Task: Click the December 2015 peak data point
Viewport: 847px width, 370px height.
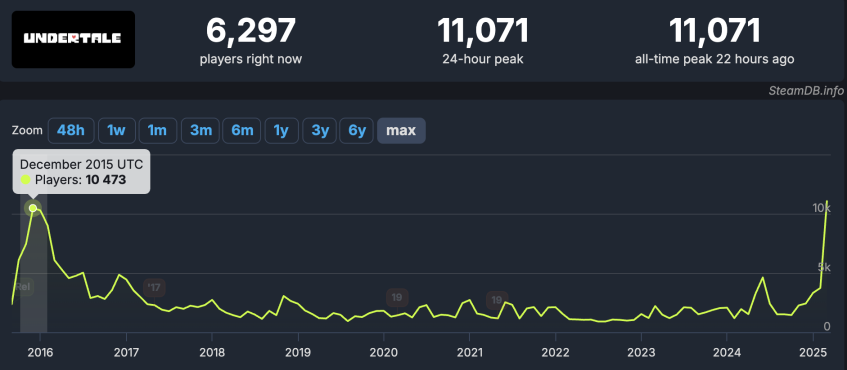Action: point(33,208)
